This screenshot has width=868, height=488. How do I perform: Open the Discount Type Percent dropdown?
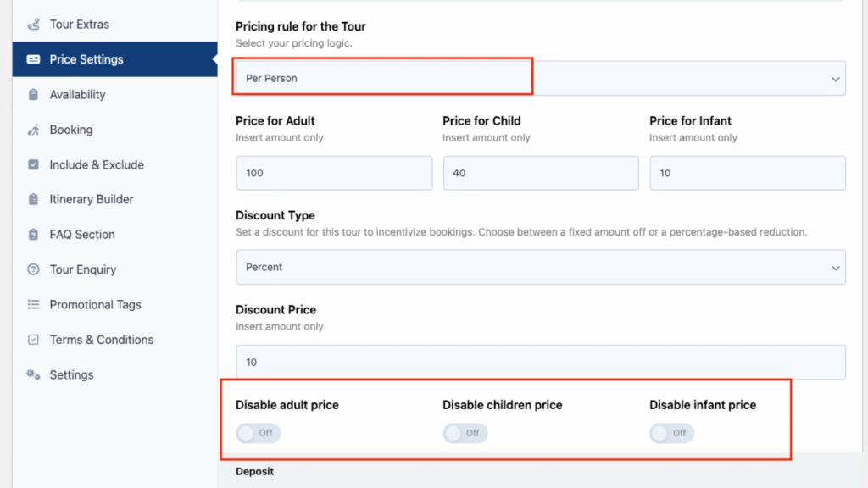coord(541,267)
